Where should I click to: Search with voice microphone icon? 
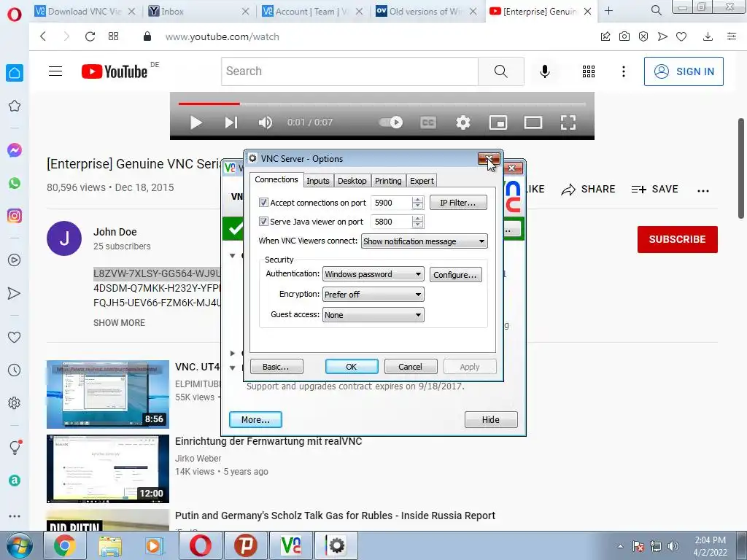pyautogui.click(x=545, y=71)
